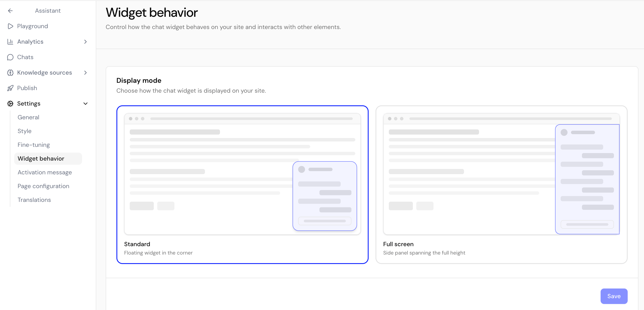This screenshot has width=644, height=310.
Task: Click the Analytics bar chart icon
Action: pos(10,42)
